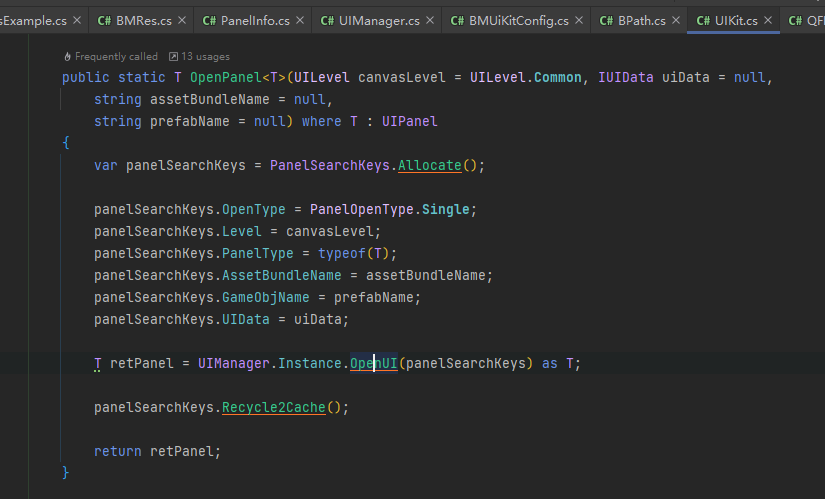
Task: Open the 13 usages link
Action: [205, 56]
